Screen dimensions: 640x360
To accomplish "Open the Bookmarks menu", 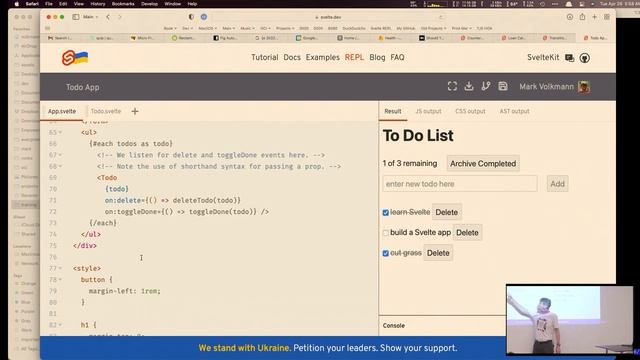I will tap(123, 4).
